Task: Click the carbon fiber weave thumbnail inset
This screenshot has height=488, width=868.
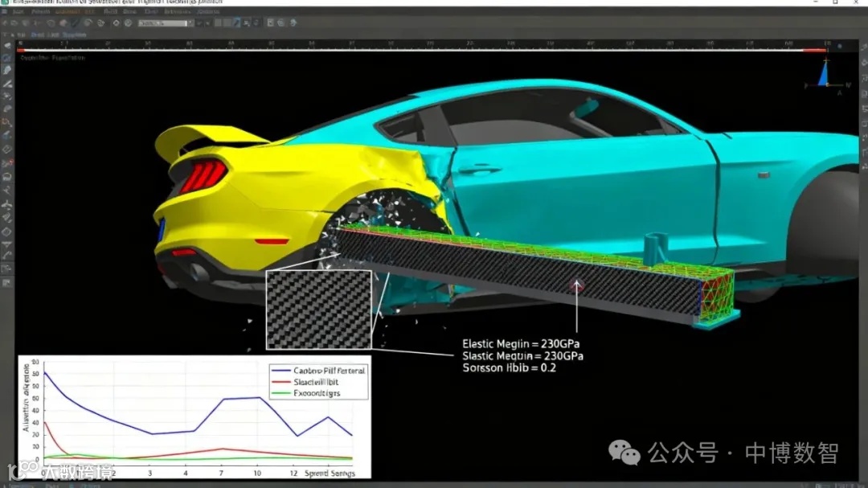Action: (319, 310)
